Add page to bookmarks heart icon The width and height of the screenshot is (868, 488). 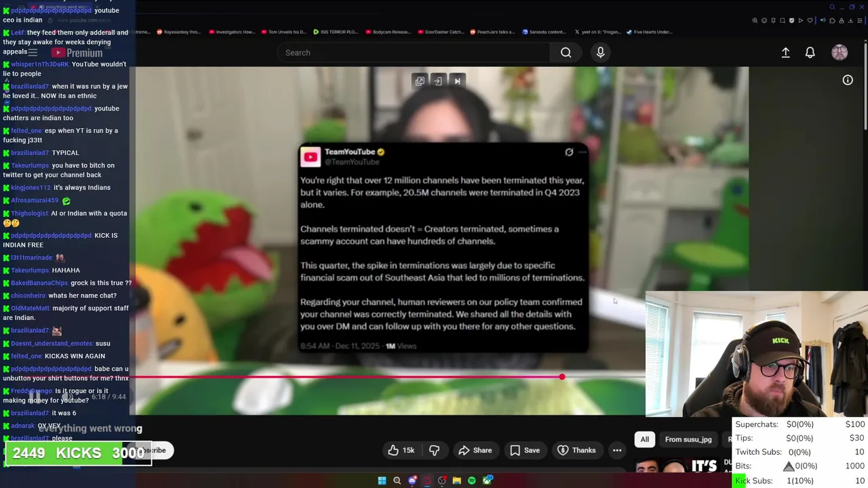[x=810, y=20]
